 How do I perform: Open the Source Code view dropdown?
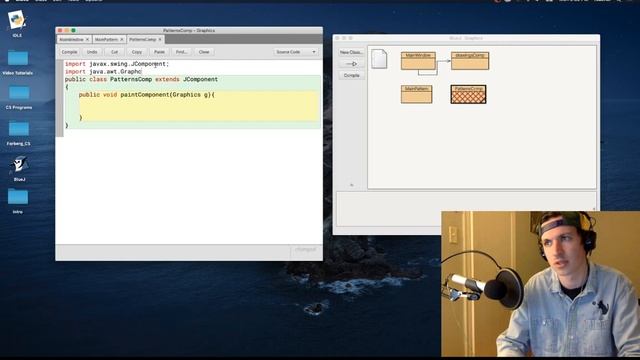296,52
